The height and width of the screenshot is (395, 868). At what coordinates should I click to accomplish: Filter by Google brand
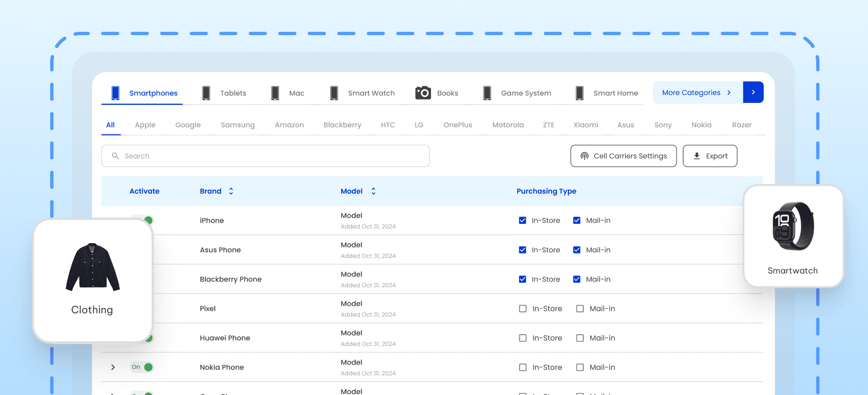click(x=188, y=125)
